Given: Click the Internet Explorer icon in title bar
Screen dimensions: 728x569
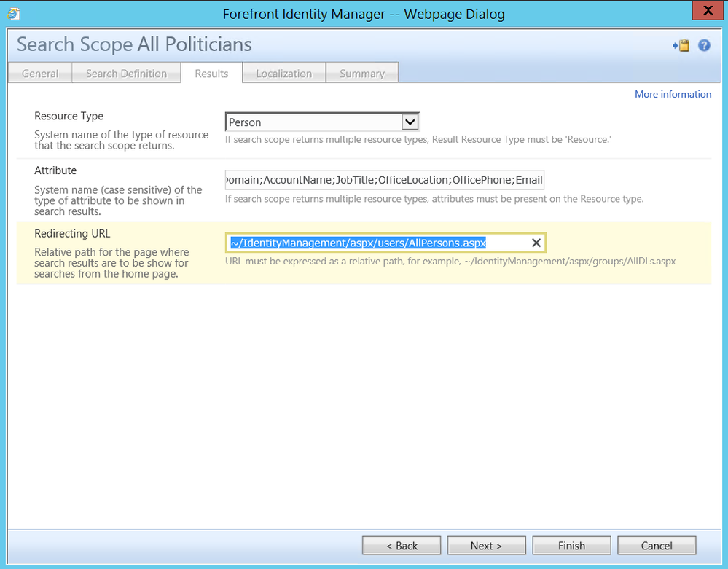Looking at the screenshot, I should point(13,14).
